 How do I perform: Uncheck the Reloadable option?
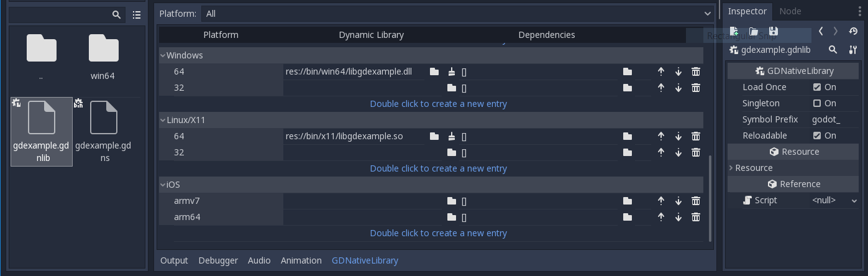(x=817, y=136)
